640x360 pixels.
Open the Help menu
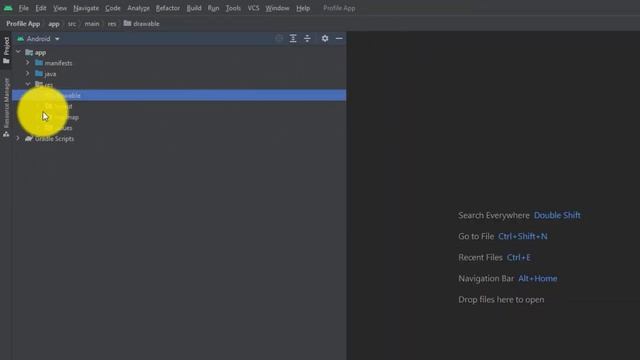tap(303, 8)
